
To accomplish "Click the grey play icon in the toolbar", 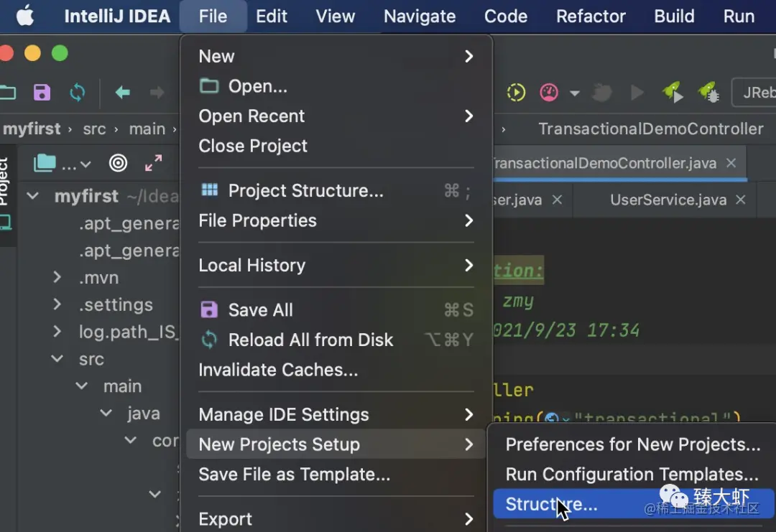I will click(x=637, y=93).
